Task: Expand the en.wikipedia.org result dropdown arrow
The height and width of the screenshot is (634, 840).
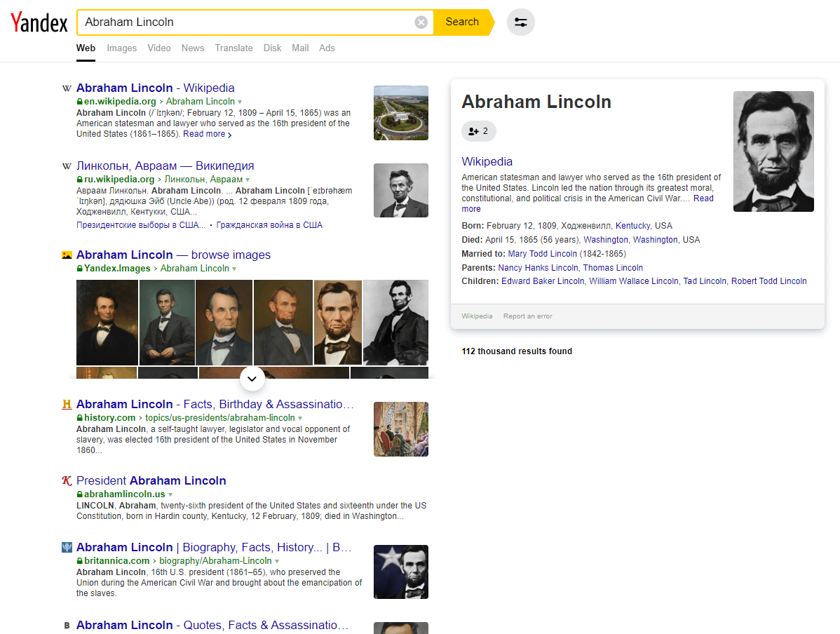Action: click(x=240, y=102)
